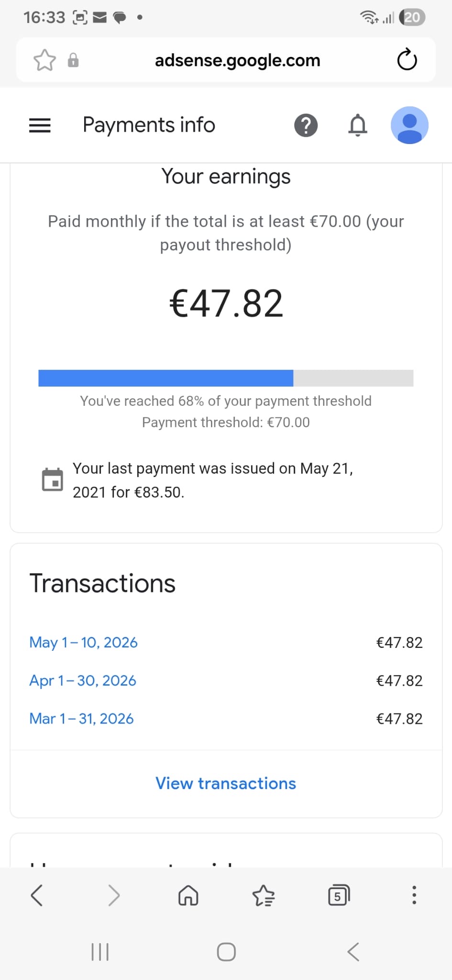The width and height of the screenshot is (452, 980).
Task: Open Android recent apps button
Action: pos(100,952)
